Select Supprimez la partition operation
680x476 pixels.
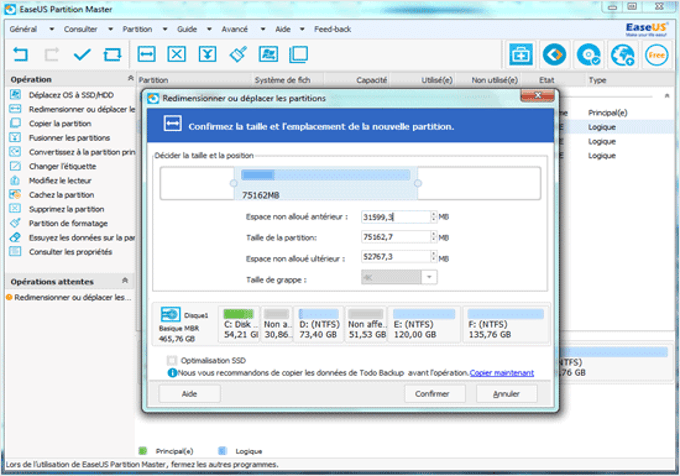[66, 209]
